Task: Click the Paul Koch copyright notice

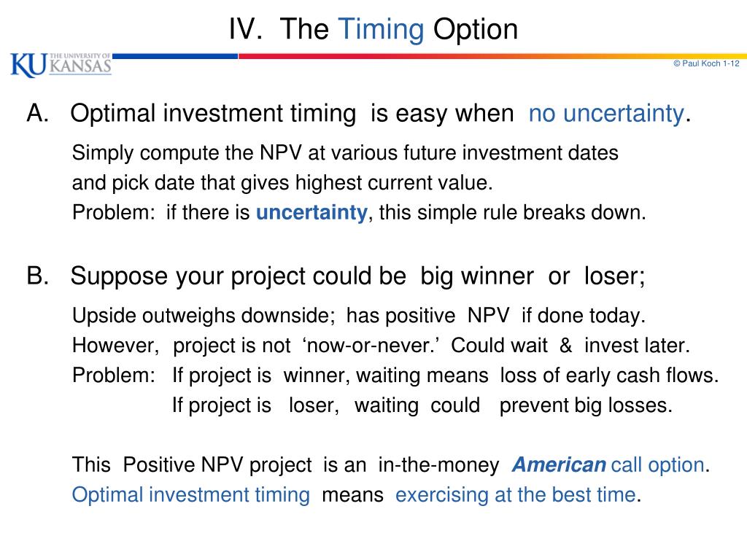Action: (x=706, y=63)
